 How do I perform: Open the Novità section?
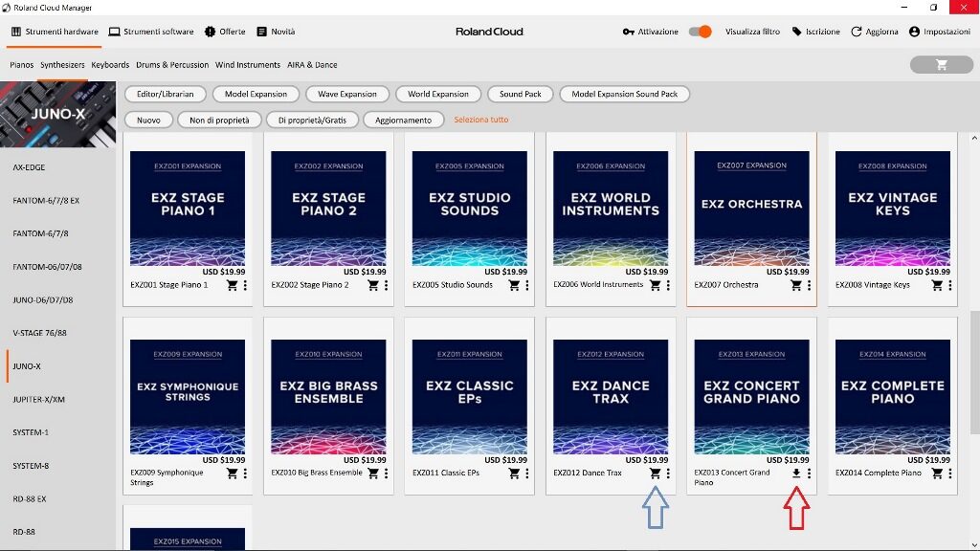pos(276,32)
